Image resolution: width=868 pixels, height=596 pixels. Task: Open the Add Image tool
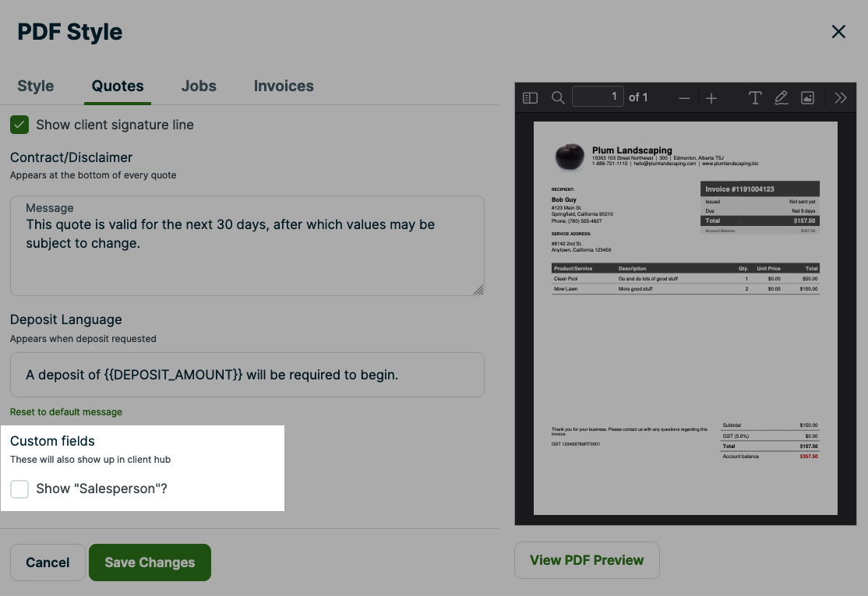tap(807, 97)
